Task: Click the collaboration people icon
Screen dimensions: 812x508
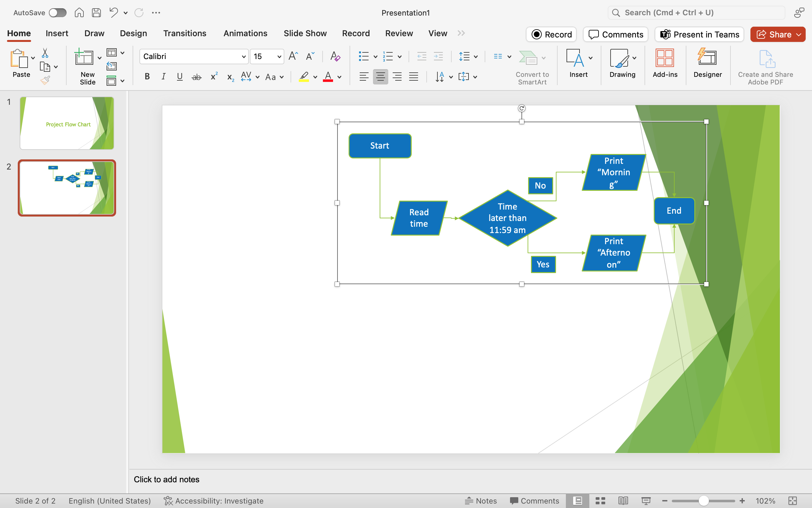Action: 799,13
